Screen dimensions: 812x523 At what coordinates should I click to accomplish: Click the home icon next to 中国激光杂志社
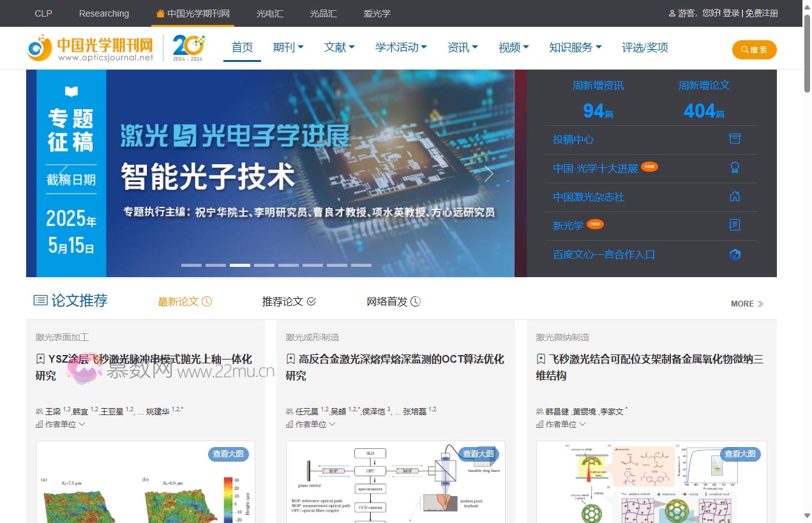pyautogui.click(x=735, y=197)
